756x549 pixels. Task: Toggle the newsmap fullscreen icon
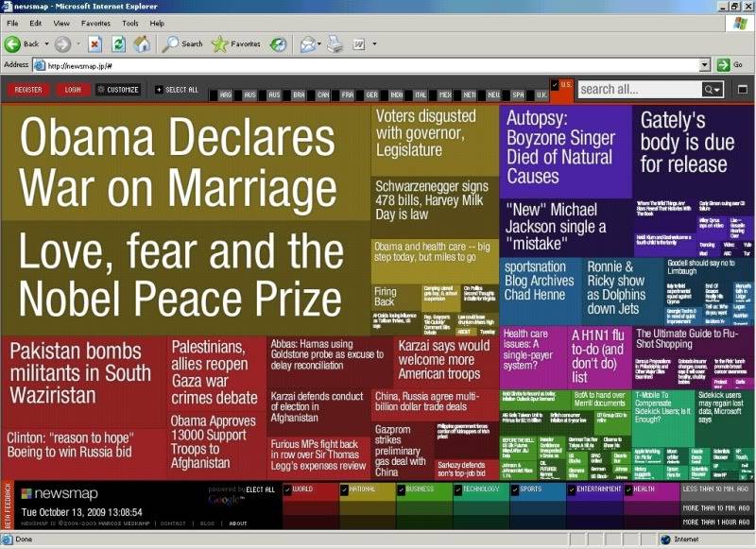pyautogui.click(x=743, y=89)
